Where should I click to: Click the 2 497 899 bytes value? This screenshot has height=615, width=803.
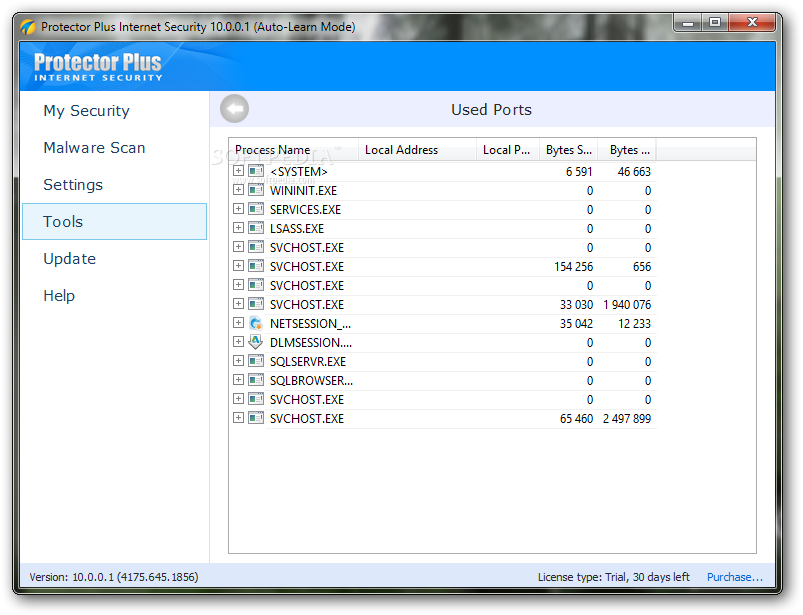click(627, 418)
